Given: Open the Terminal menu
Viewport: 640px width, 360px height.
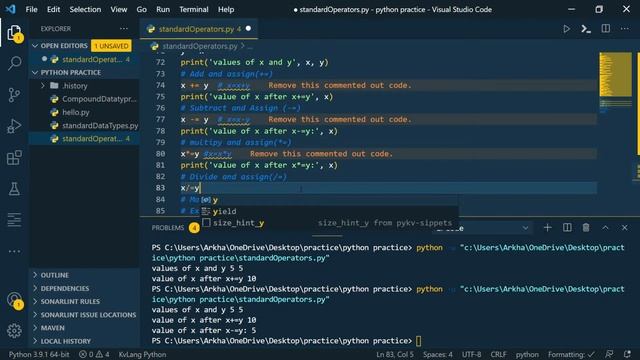Looking at the screenshot, I should (x=194, y=9).
